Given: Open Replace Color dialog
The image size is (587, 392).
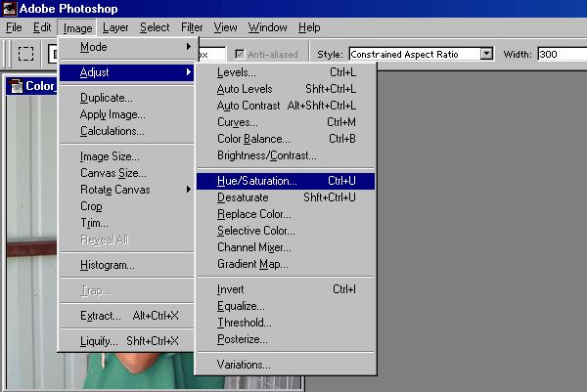Looking at the screenshot, I should 286,214.
